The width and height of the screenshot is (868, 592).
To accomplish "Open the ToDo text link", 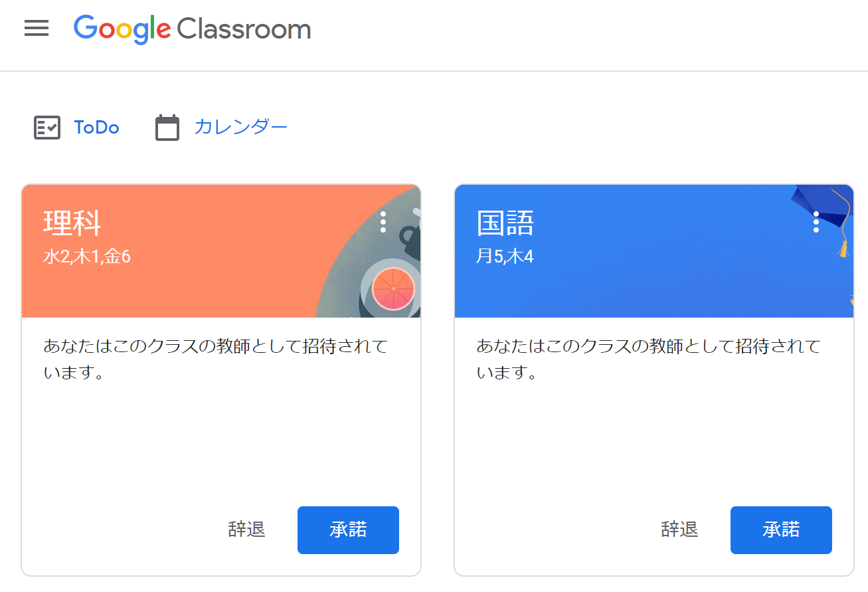I will coord(96,128).
